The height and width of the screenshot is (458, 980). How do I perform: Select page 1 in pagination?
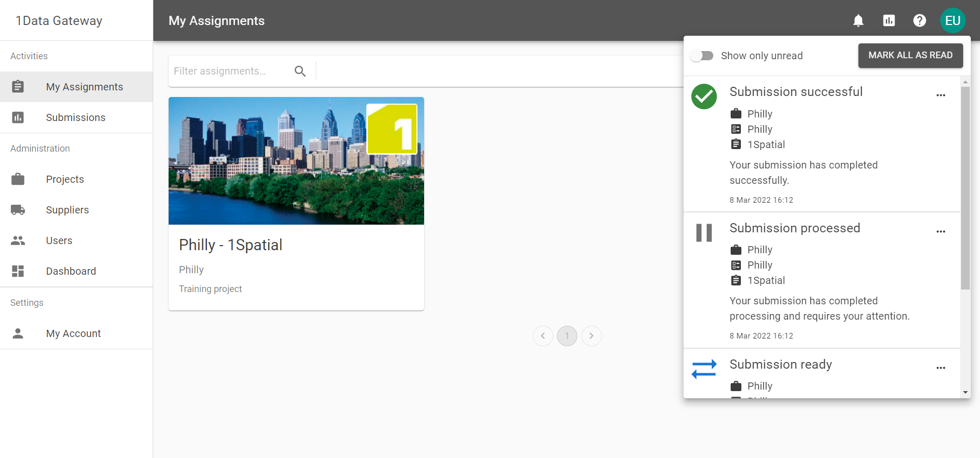(x=567, y=336)
